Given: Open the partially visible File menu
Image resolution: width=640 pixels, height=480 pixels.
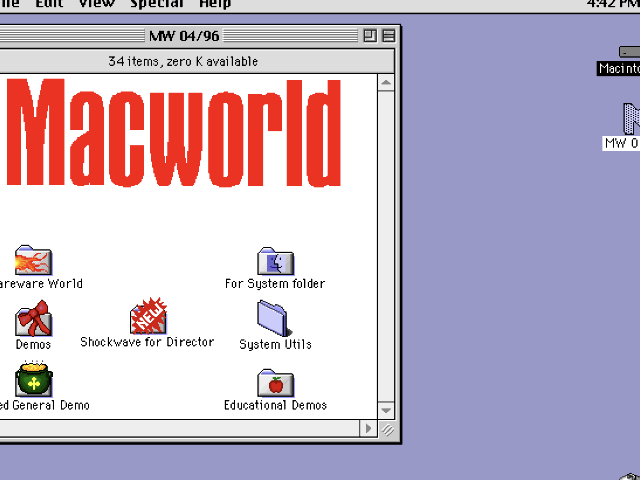Looking at the screenshot, I should [x=10, y=4].
